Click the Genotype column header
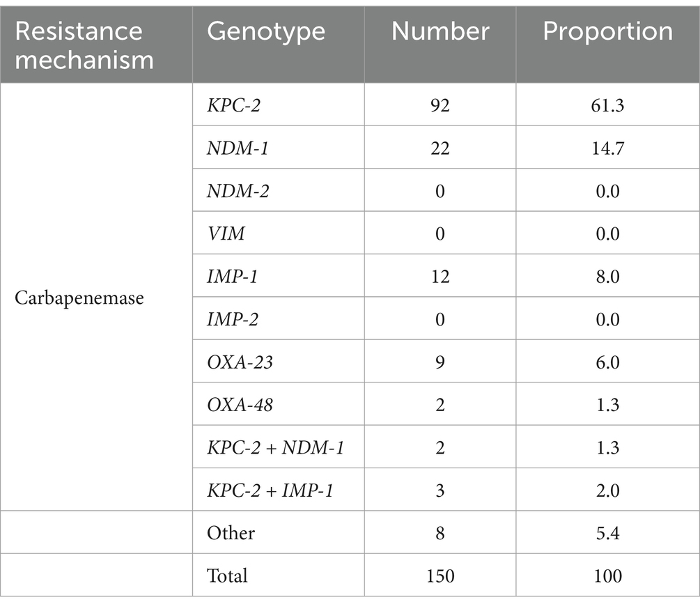This screenshot has height=609, width=700. [x=266, y=32]
